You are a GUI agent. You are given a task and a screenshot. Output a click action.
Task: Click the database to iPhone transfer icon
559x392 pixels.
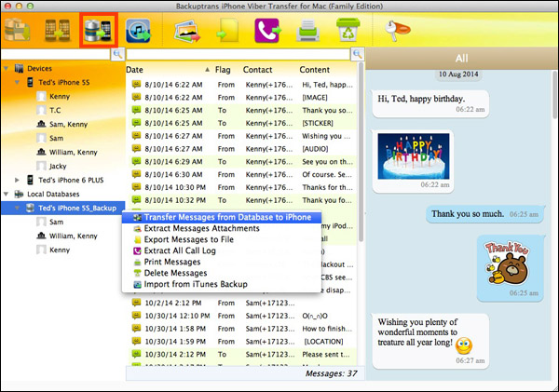tap(98, 31)
